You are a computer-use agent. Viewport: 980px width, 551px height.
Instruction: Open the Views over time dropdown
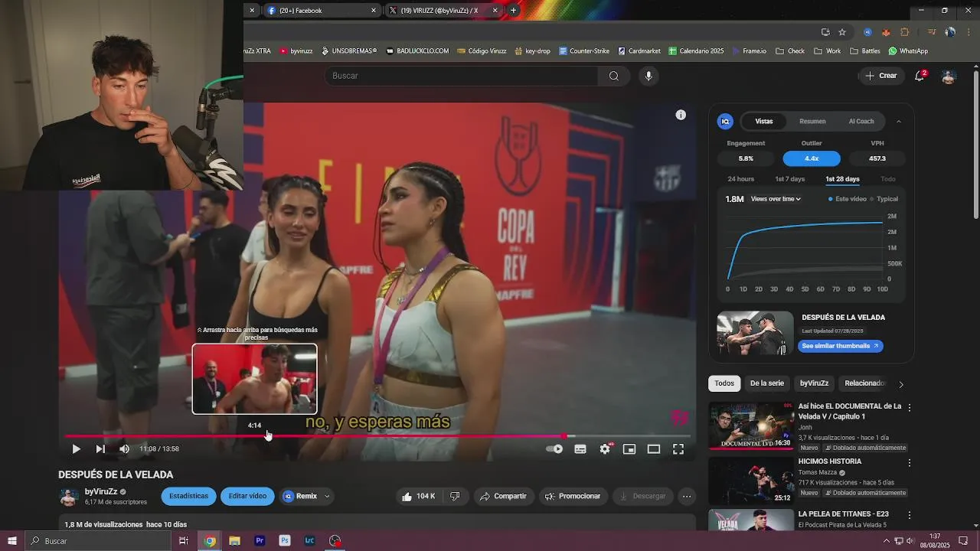tap(776, 199)
